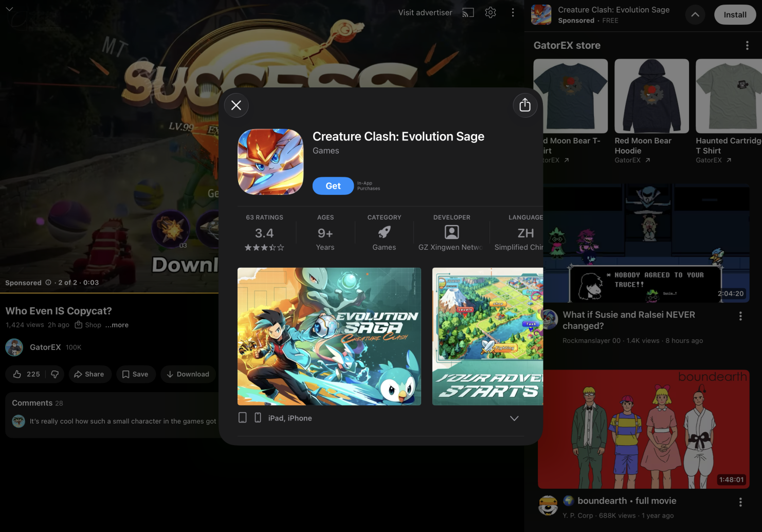Cast video to a device

(468, 12)
